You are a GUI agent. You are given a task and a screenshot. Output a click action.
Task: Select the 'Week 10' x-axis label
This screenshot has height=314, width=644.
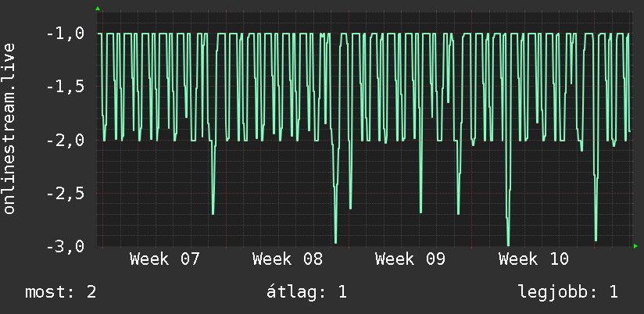click(x=534, y=259)
